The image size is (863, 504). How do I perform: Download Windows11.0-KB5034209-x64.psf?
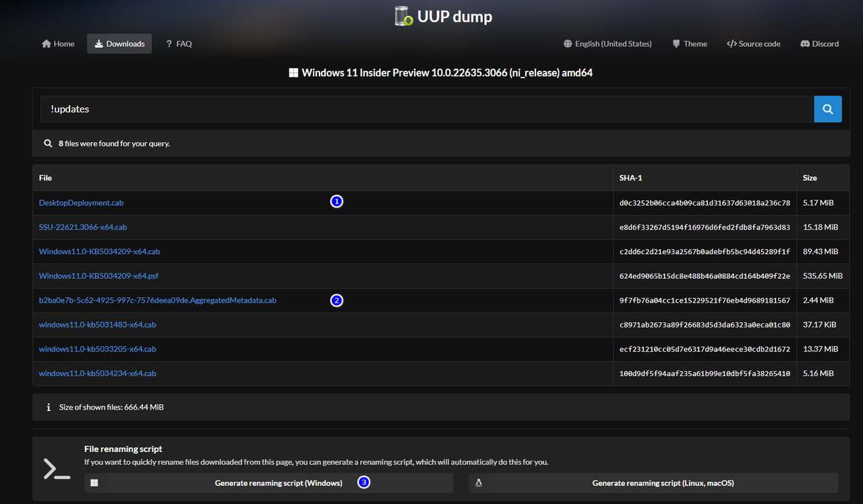coord(98,276)
